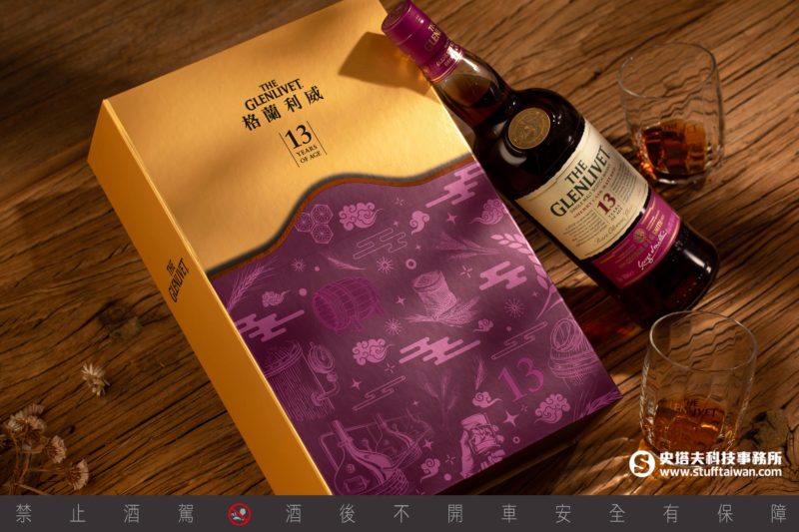Click the purple "13" on the box pattern
Image resolution: width=799 pixels, height=532 pixels.
click(x=520, y=379)
